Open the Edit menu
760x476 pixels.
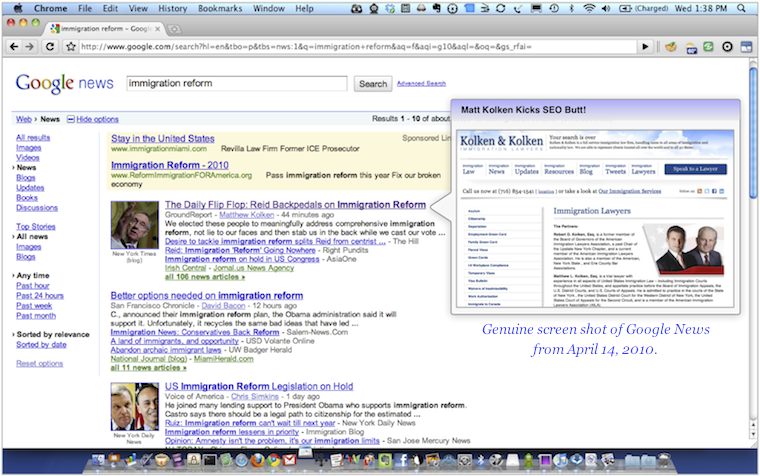click(110, 8)
